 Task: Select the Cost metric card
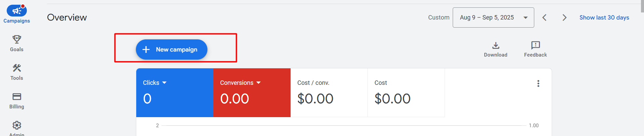(x=406, y=93)
